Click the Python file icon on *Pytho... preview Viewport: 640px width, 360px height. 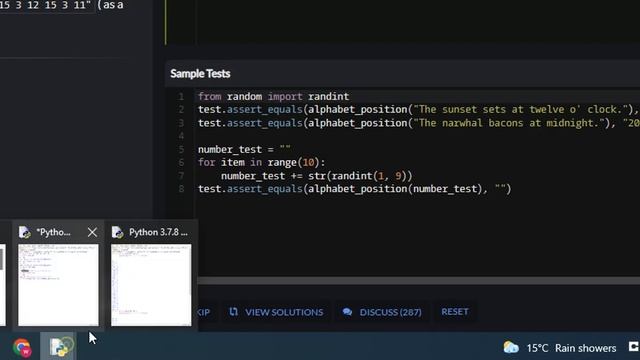[x=24, y=232]
